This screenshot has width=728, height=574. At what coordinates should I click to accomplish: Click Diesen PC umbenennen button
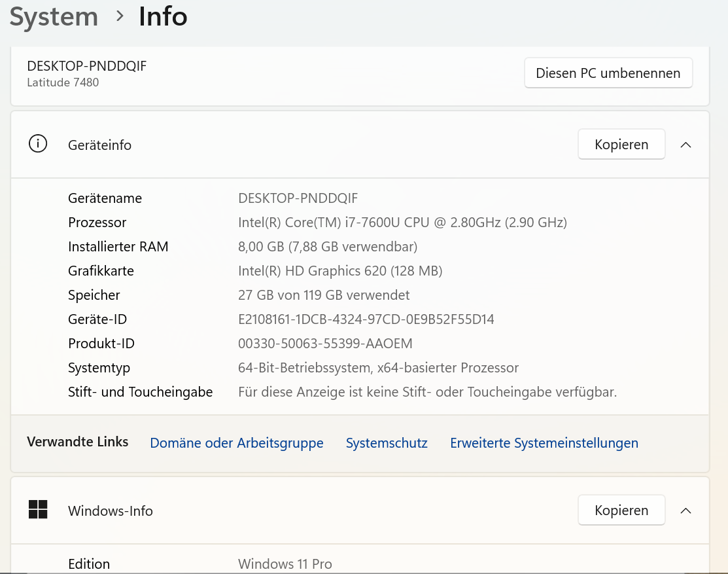tap(608, 73)
